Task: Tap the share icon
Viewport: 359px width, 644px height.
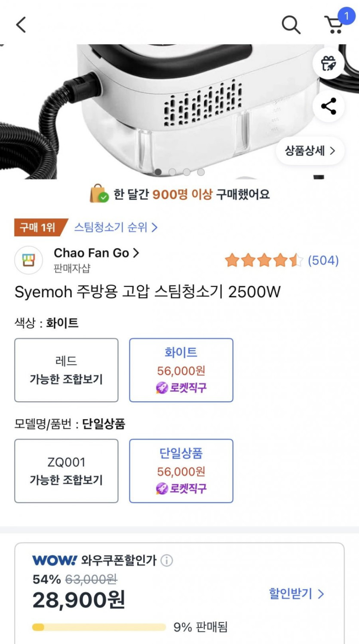Action: [328, 106]
